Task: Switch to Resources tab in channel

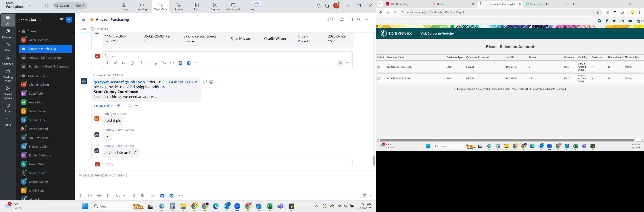Action: (99, 29)
